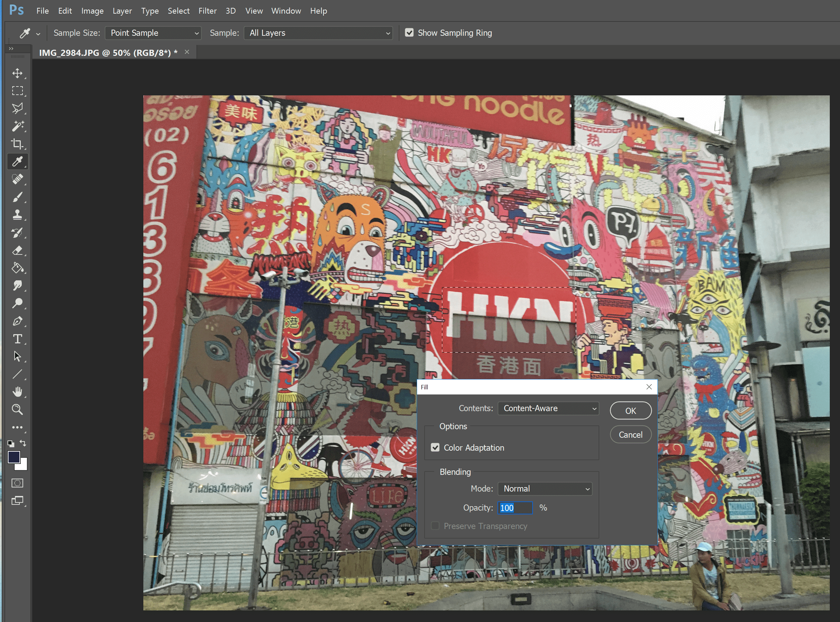Select the Move tool
The width and height of the screenshot is (840, 622).
17,73
